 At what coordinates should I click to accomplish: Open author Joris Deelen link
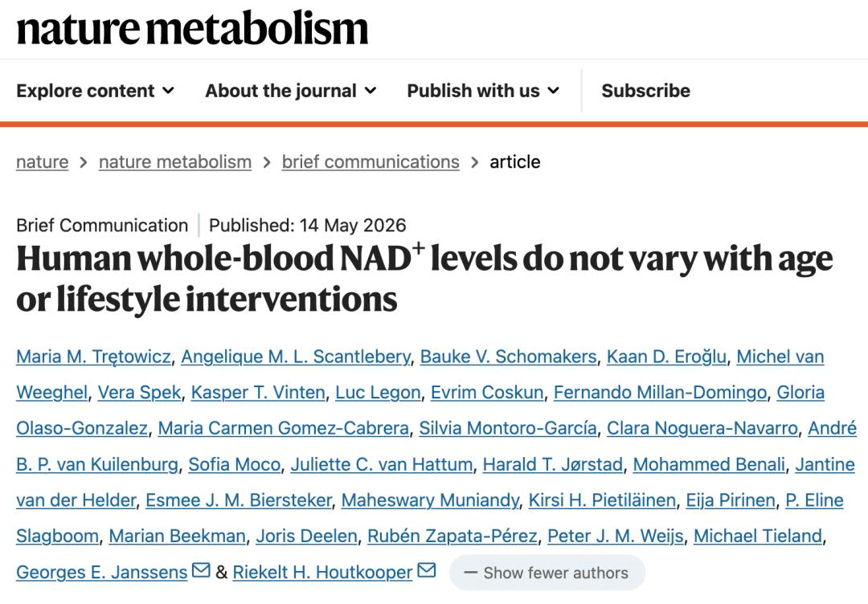point(306,536)
